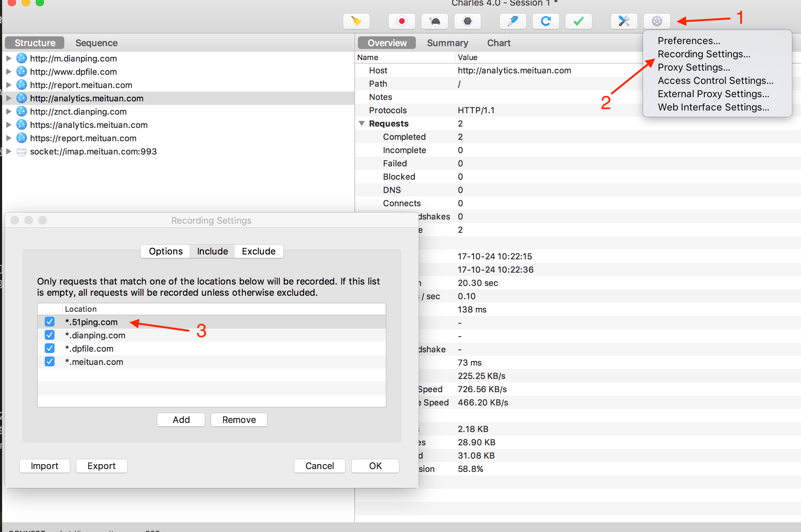Expand the socket://imap.meituan.com:993 node
801x532 pixels.
coord(9,151)
